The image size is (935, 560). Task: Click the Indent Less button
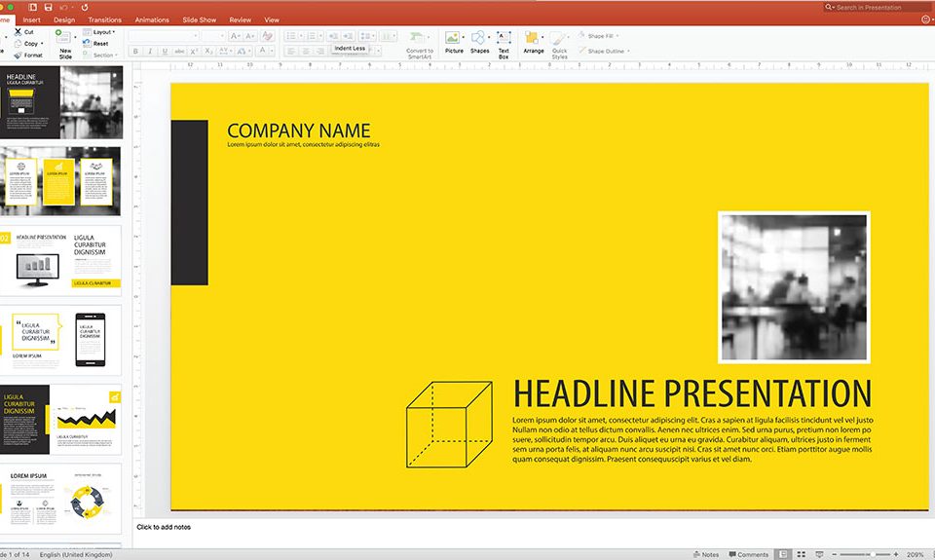pos(333,36)
